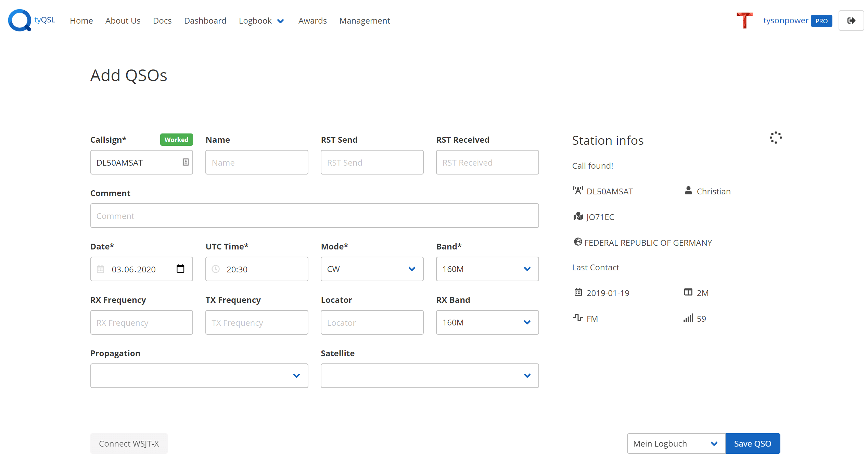Screen dimensions: 868x463
Task: Click the red T user avatar
Action: (744, 20)
